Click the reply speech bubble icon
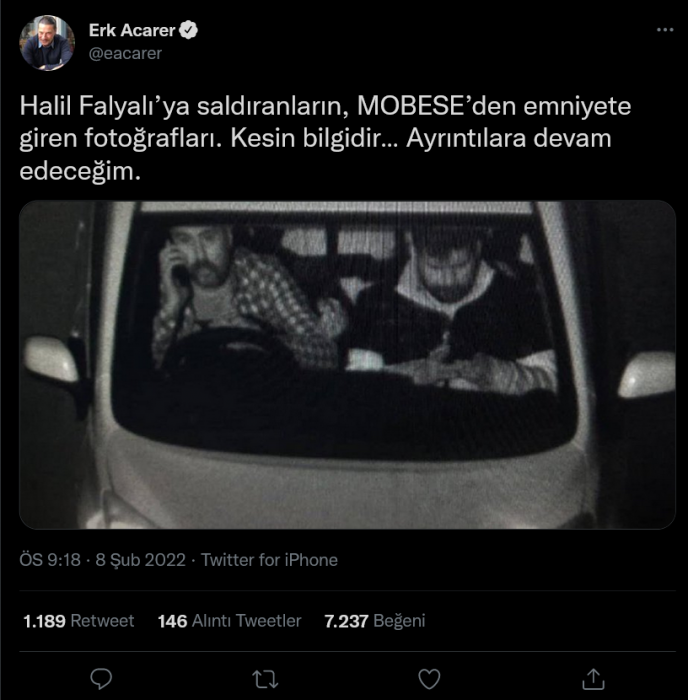 click(x=101, y=679)
